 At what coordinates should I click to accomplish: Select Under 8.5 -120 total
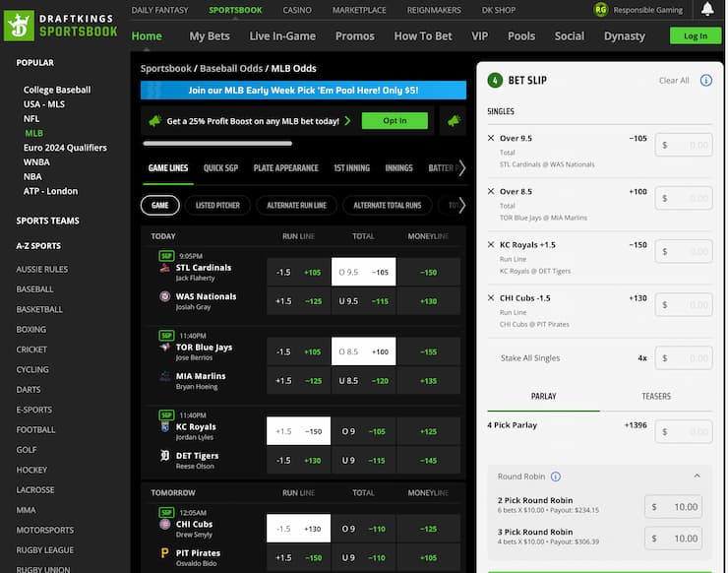[x=364, y=381]
